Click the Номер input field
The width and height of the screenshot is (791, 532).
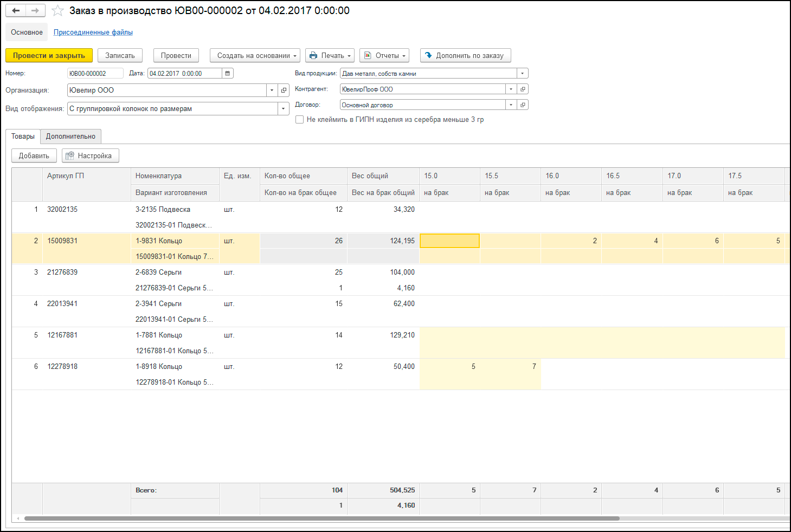95,74
